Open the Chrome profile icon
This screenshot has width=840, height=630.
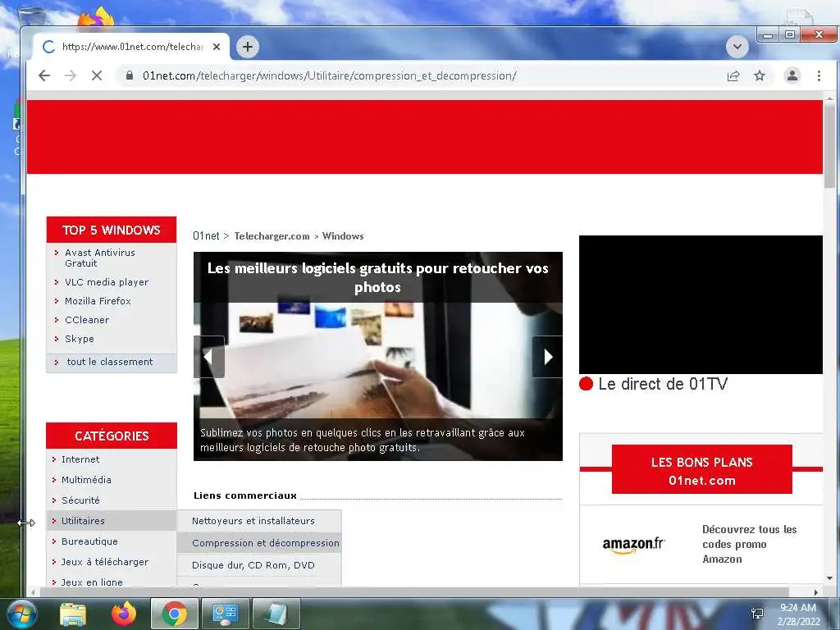[x=792, y=75]
